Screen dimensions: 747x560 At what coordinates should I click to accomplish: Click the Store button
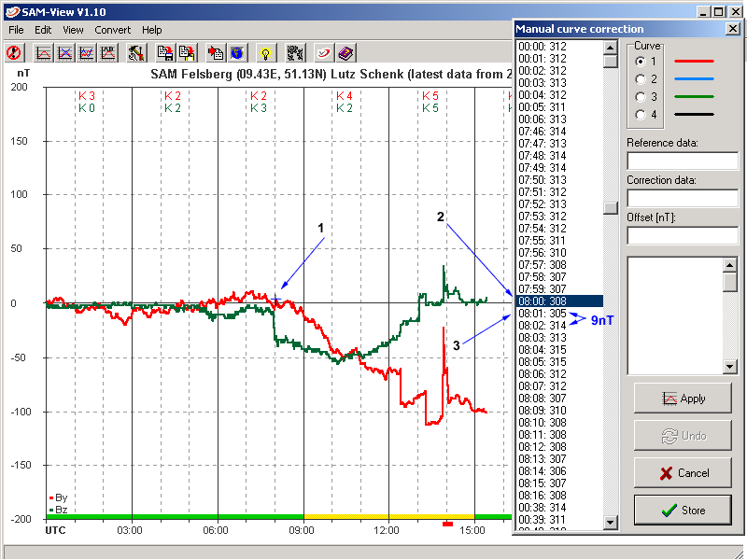683,510
